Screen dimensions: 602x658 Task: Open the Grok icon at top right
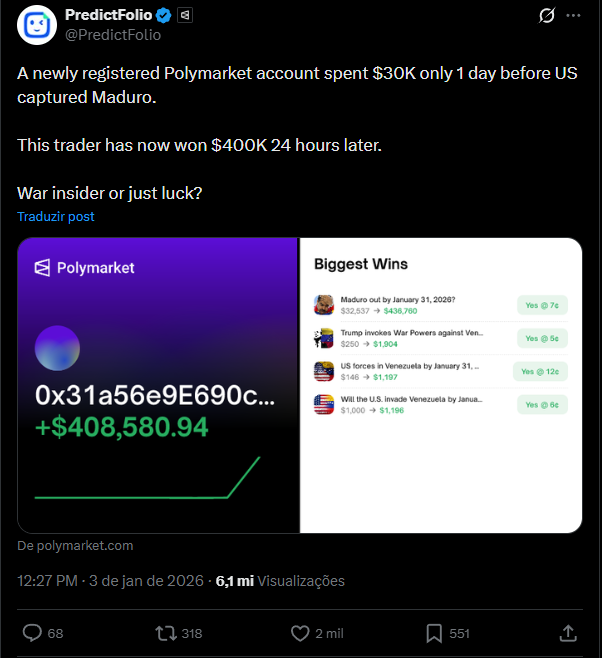(x=547, y=16)
